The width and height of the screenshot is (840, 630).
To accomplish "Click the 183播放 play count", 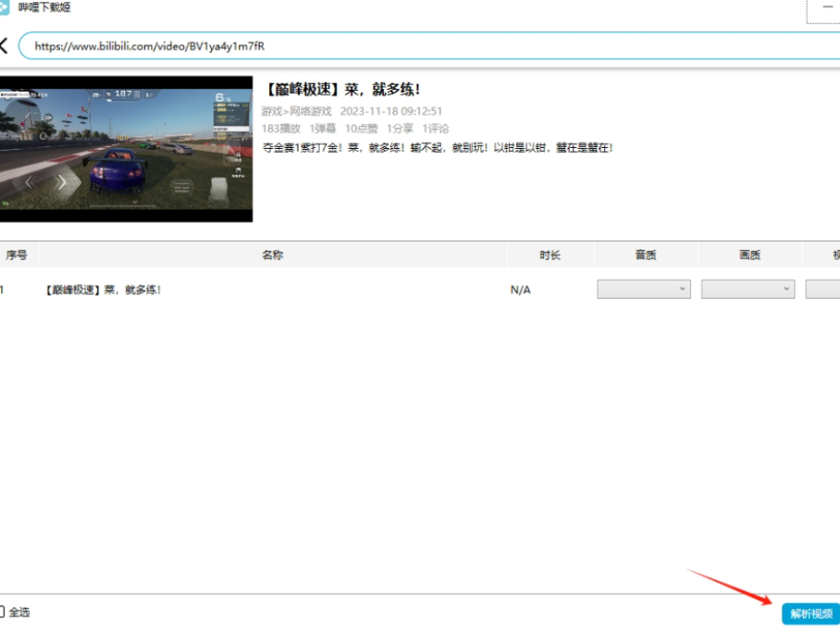I will pyautogui.click(x=280, y=129).
